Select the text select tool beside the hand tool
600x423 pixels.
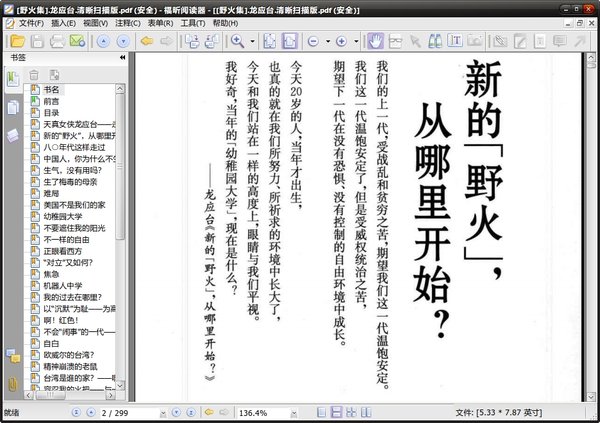tap(395, 41)
